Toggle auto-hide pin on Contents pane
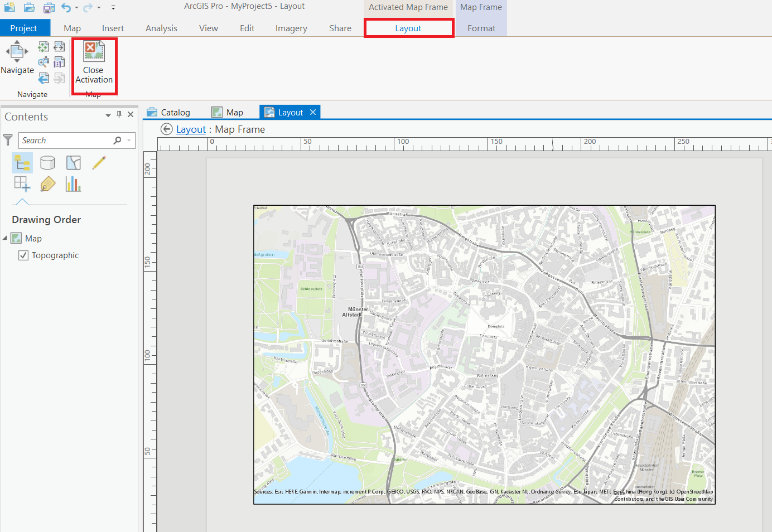The width and height of the screenshot is (772, 532). [x=119, y=114]
